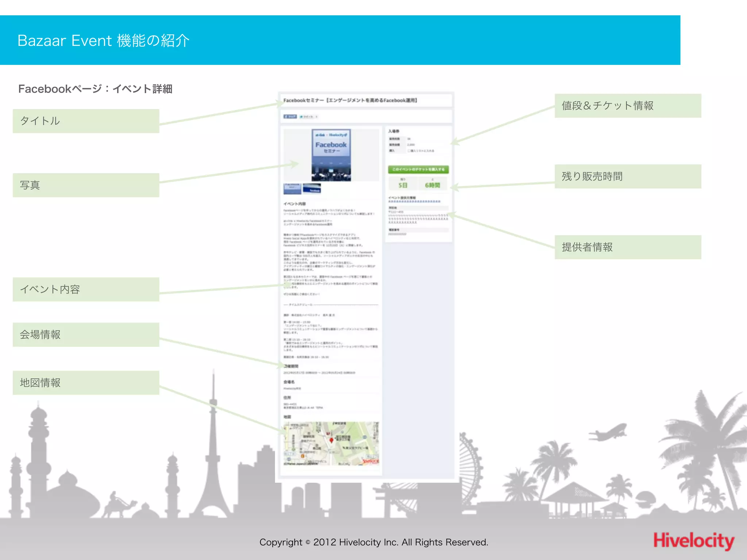Screen dimensions: 747x560
Task: Click the 値段＆チケット情報 label box
Action: 628,106
